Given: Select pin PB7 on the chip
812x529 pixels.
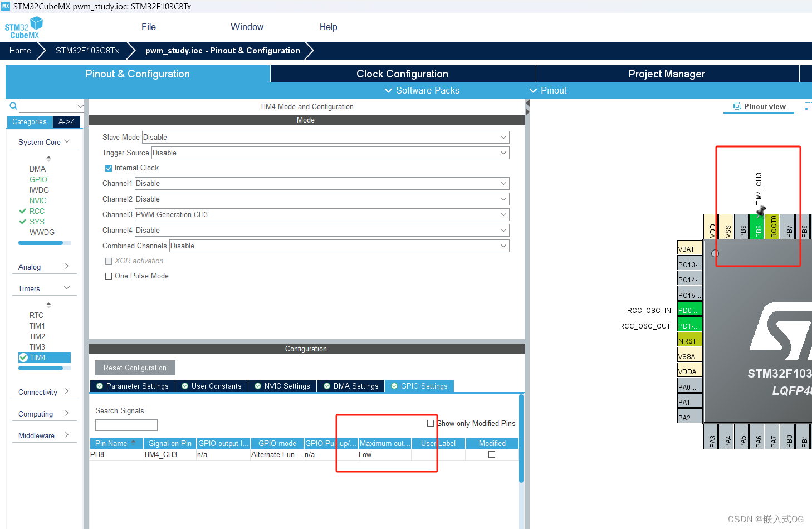Looking at the screenshot, I should pos(787,227).
